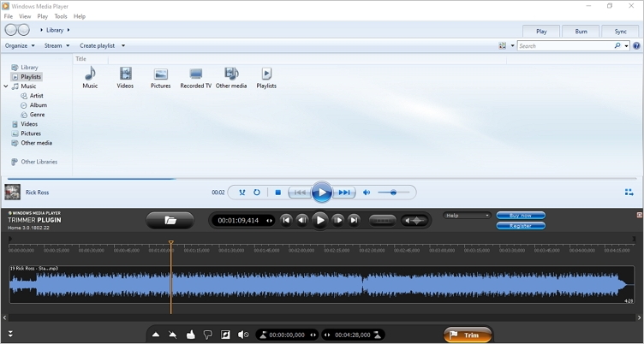Open the Videos icon in library view
The height and width of the screenshot is (344, 644).
pyautogui.click(x=125, y=78)
